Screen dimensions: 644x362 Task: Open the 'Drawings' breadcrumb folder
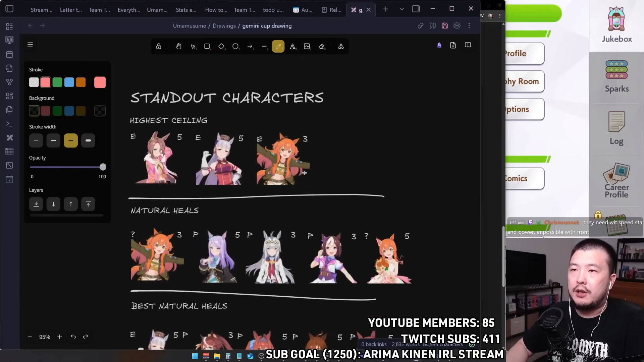tap(224, 26)
